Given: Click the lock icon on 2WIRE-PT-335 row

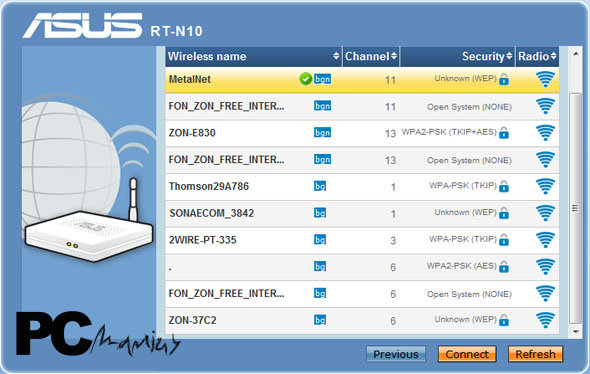Looking at the screenshot, I should coord(504,240).
